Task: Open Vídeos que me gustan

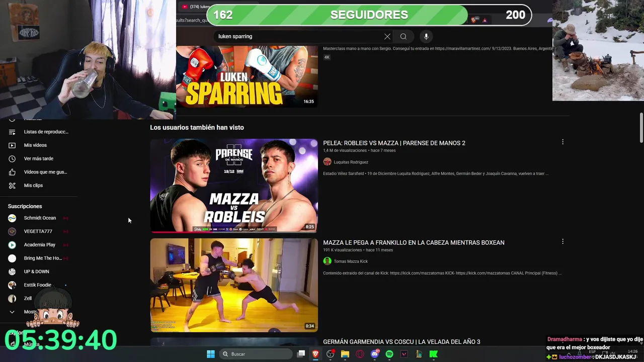Action: [x=39, y=172]
